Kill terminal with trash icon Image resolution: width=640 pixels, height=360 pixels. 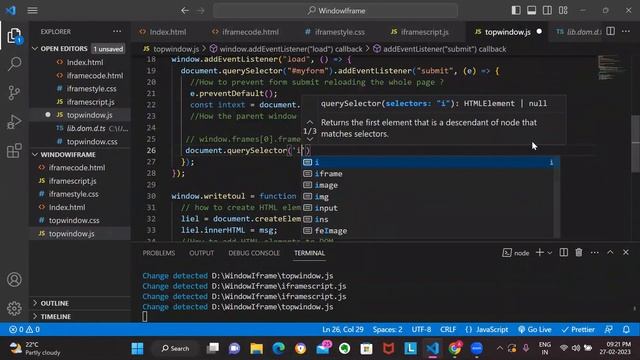(x=579, y=253)
